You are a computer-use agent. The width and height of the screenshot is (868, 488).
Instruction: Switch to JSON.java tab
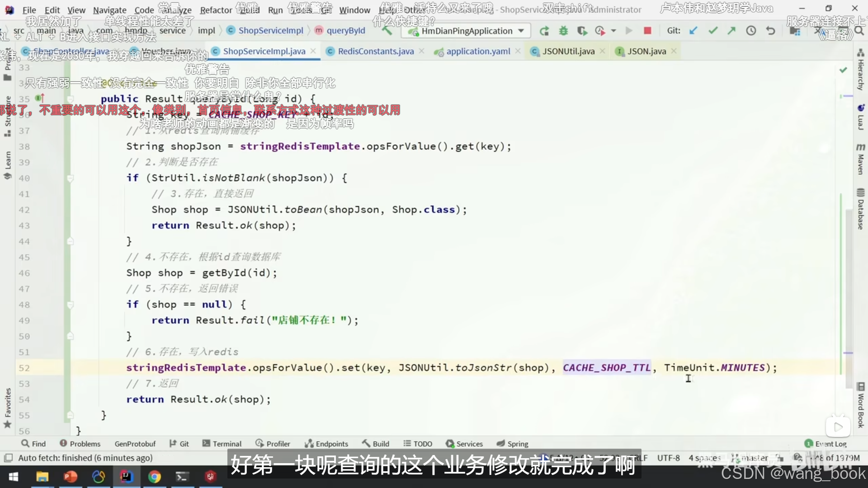click(x=646, y=52)
